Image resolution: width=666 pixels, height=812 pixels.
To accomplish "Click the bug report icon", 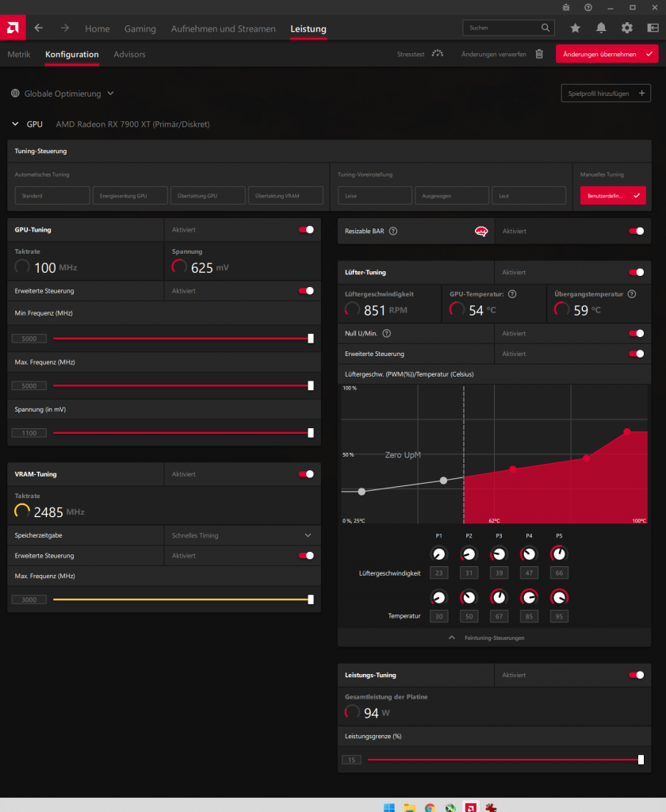I will pyautogui.click(x=566, y=8).
